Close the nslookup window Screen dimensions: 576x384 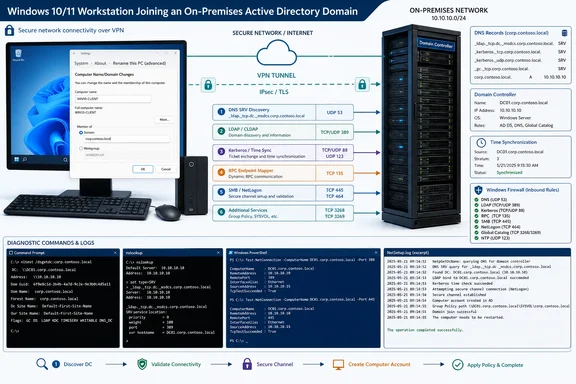pos(218,253)
